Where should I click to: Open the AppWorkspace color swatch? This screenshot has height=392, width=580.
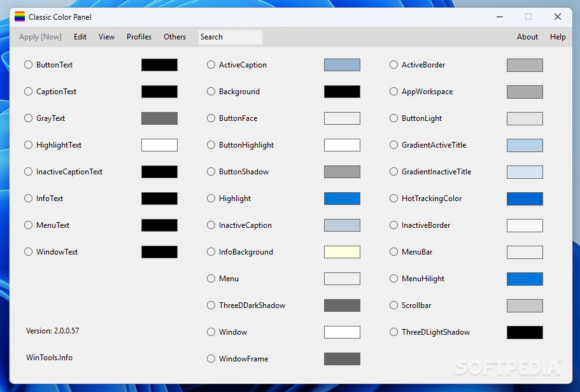[x=525, y=92]
